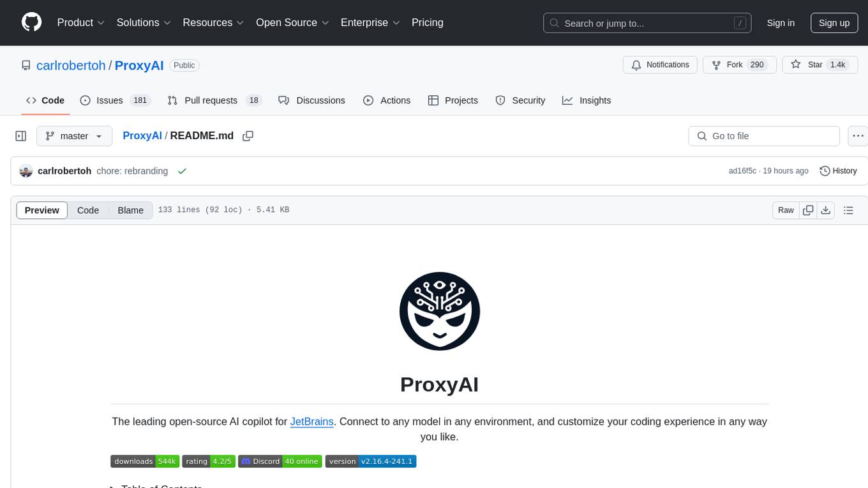The width and height of the screenshot is (868, 488).
Task: Open the Discussions tab
Action: [312, 100]
